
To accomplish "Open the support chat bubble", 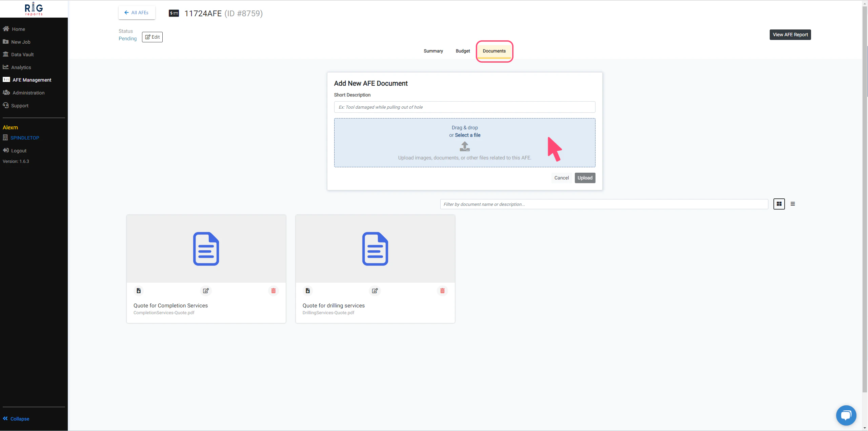I will [846, 415].
